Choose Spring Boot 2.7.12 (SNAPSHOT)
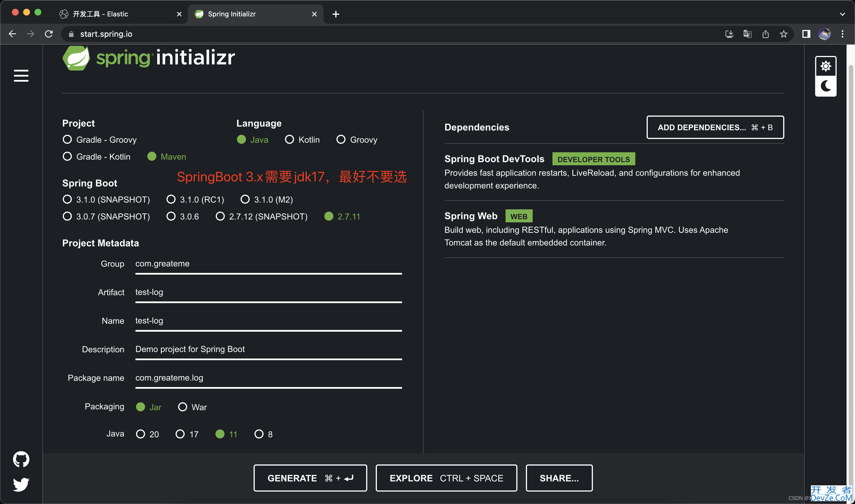Viewport: 855px width, 504px height. click(x=261, y=216)
